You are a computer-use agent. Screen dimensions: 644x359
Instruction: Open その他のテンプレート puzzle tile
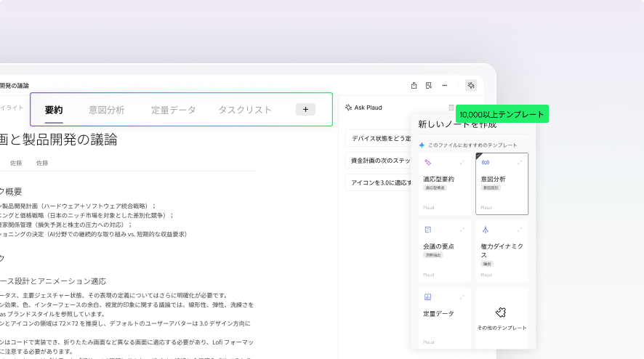tap(502, 318)
